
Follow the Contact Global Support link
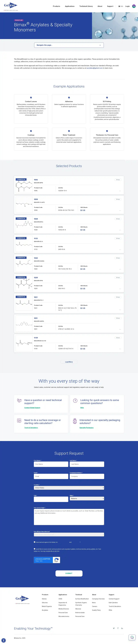(x=32, y=407)
